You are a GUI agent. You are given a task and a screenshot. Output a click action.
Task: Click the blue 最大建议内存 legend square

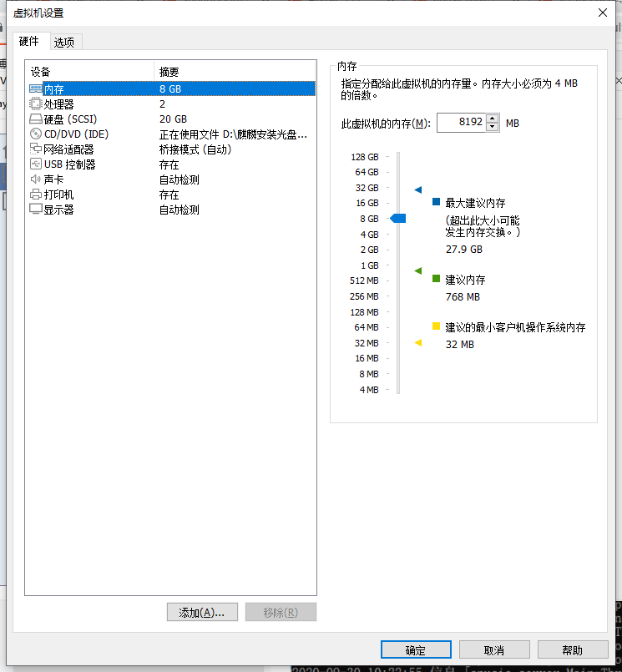[437, 201]
